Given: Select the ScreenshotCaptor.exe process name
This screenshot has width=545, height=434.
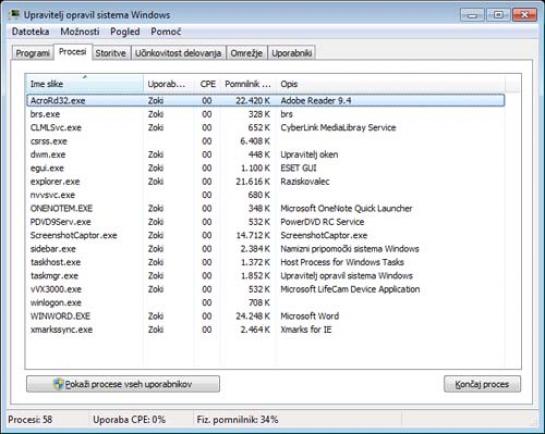Looking at the screenshot, I should click(x=74, y=235).
